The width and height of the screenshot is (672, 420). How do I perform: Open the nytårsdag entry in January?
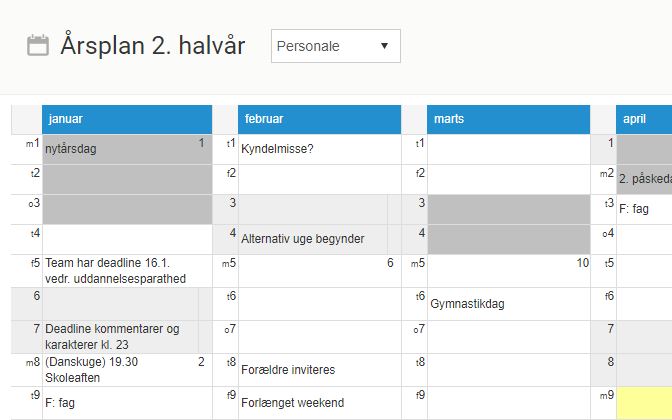(x=71, y=149)
